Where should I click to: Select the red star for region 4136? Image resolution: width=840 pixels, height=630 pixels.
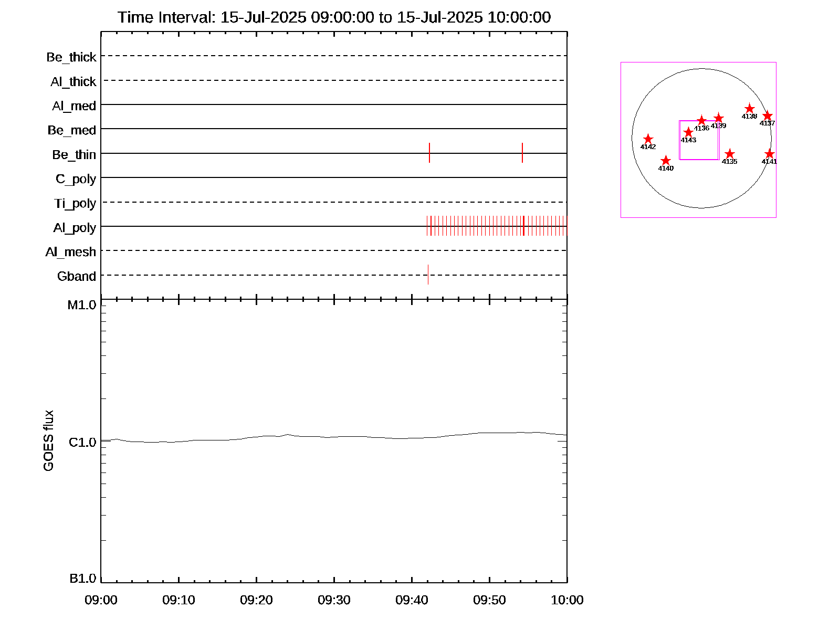(x=701, y=121)
